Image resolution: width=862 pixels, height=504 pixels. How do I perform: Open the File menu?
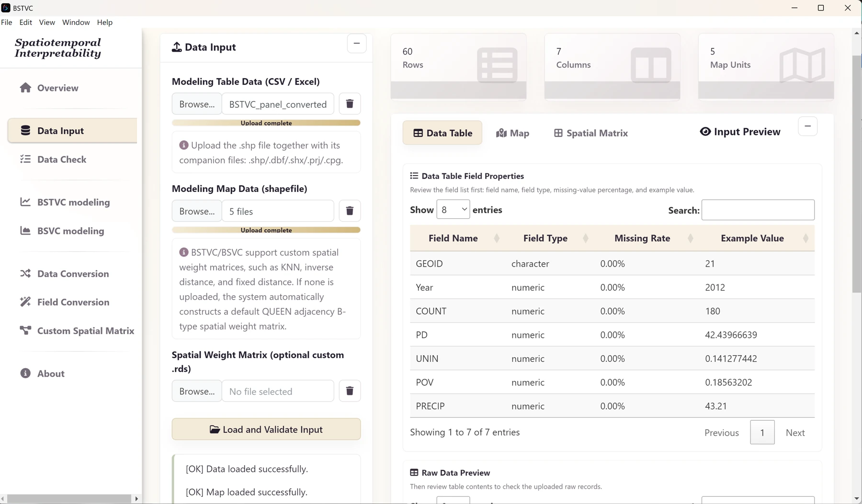coord(7,22)
